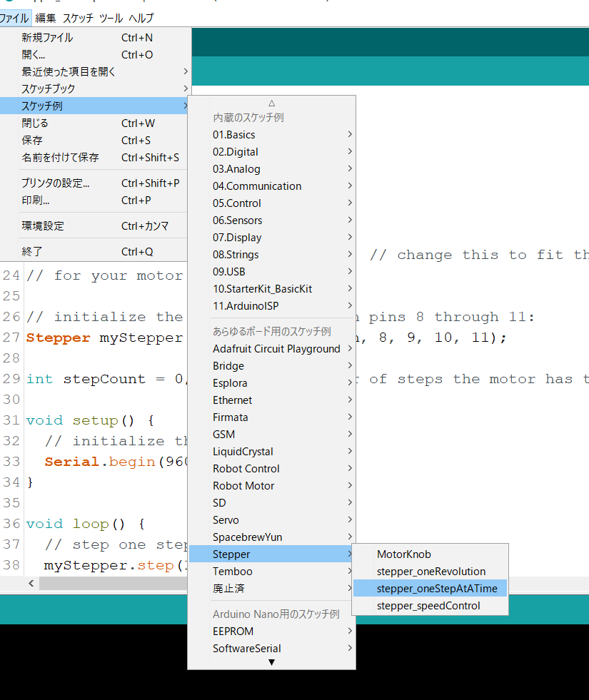Open the stepper_oneRevolution example
This screenshot has height=700, width=589.
[430, 571]
